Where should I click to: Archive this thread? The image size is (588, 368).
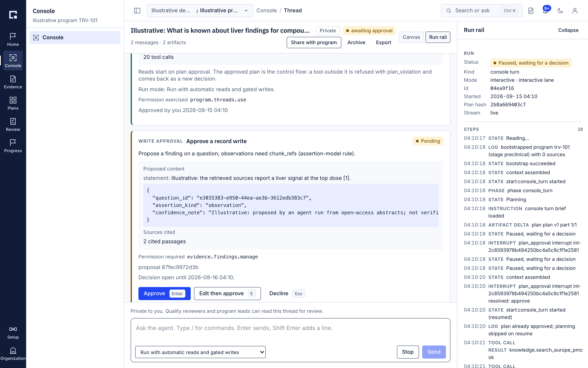[x=356, y=42]
